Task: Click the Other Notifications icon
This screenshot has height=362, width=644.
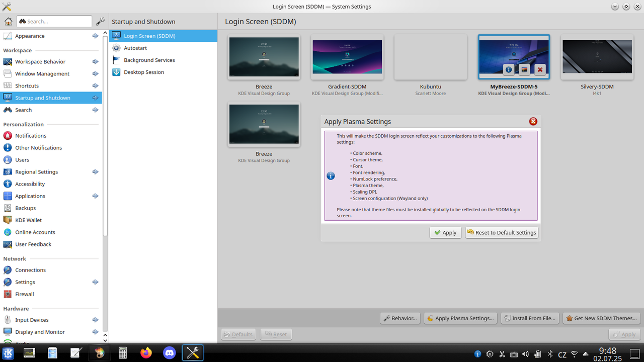Action: pyautogui.click(x=8, y=147)
